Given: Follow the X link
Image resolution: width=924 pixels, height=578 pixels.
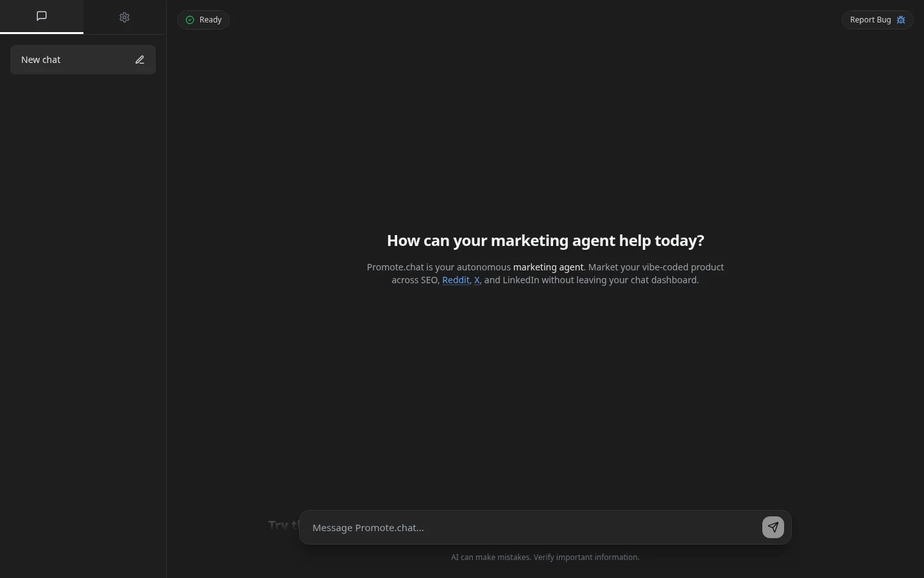Looking at the screenshot, I should point(477,280).
